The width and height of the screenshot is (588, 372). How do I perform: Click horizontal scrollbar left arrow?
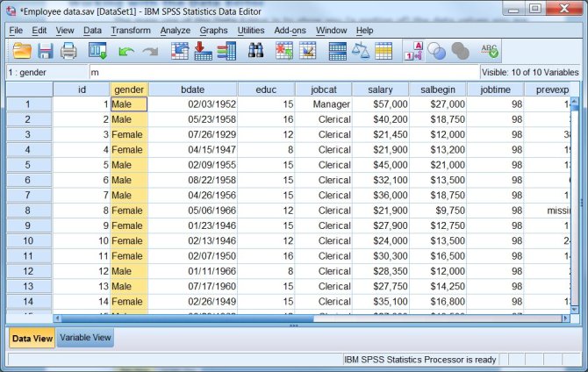pos(57,318)
